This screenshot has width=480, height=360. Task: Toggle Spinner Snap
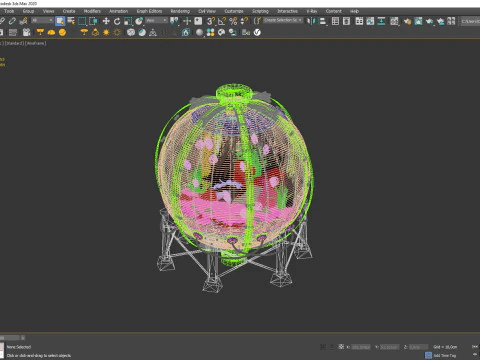[244, 21]
